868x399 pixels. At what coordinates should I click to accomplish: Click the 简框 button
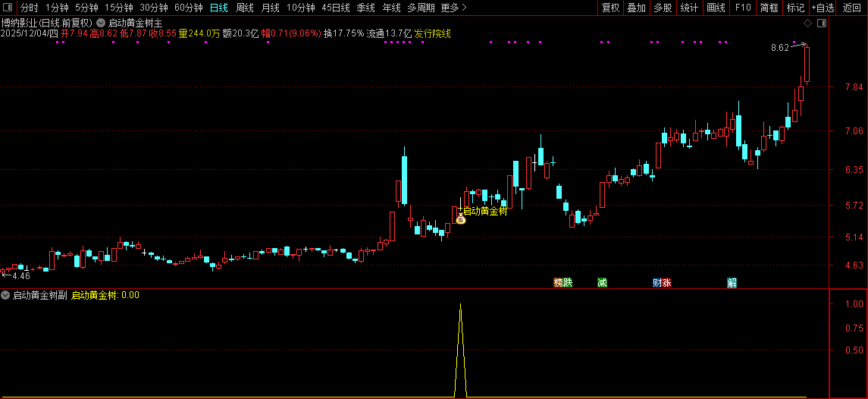[769, 8]
